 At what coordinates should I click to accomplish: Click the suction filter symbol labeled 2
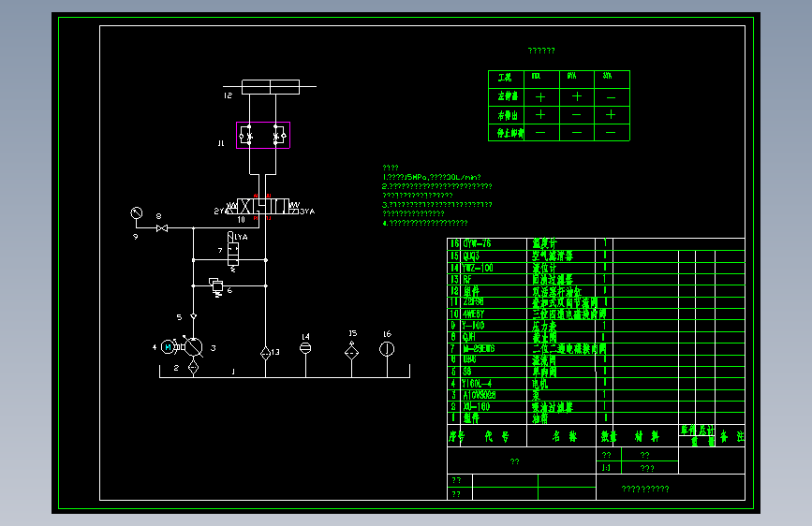193,368
